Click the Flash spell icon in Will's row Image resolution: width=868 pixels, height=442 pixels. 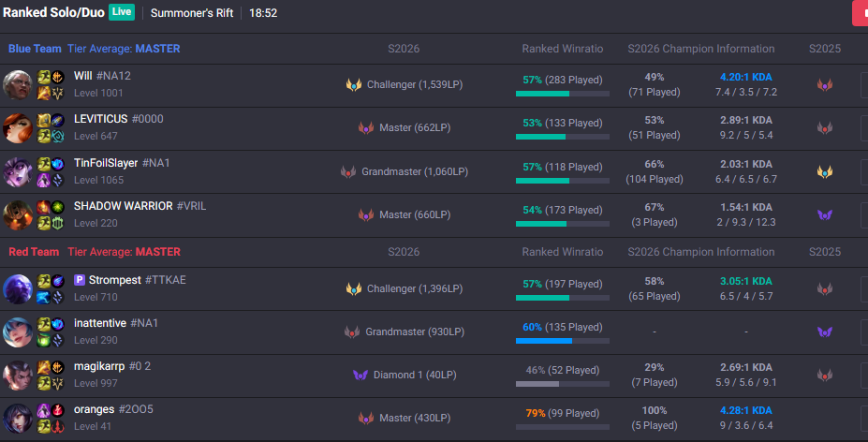click(44, 77)
